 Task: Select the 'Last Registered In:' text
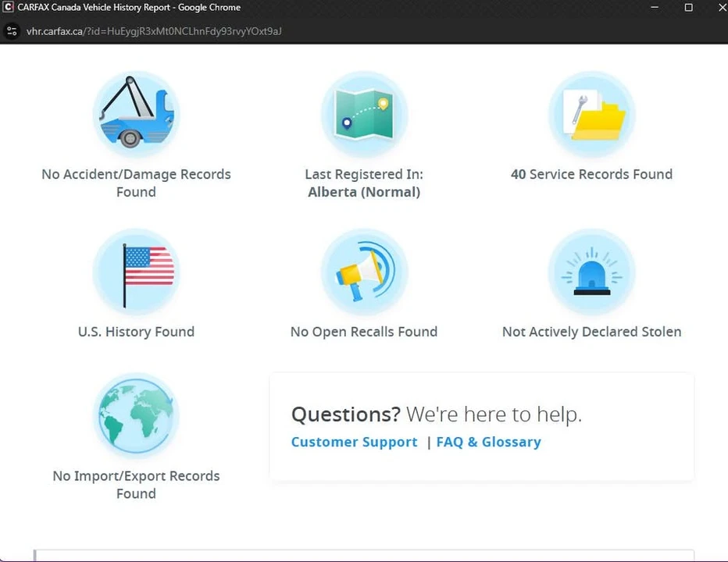pos(364,174)
